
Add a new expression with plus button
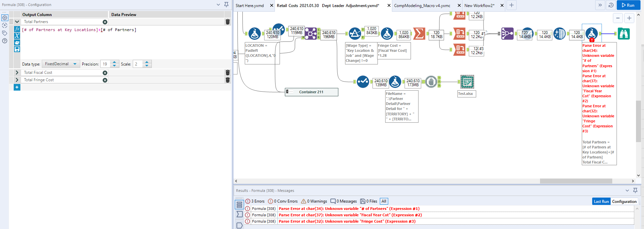coord(17,87)
